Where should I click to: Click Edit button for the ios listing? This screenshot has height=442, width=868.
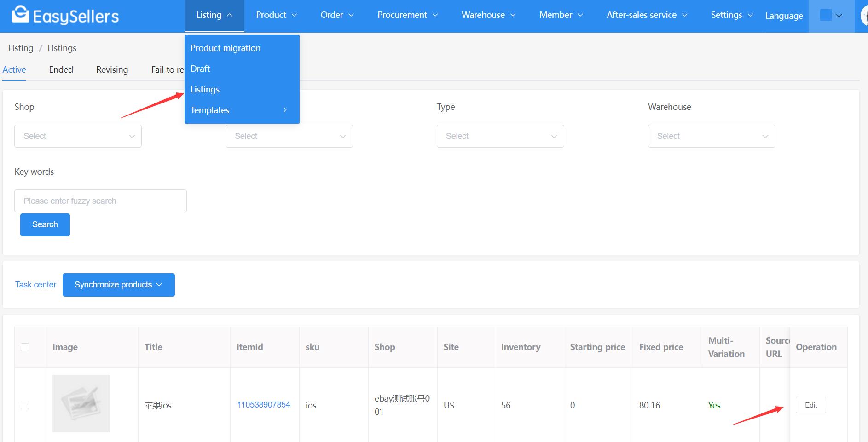pos(810,405)
